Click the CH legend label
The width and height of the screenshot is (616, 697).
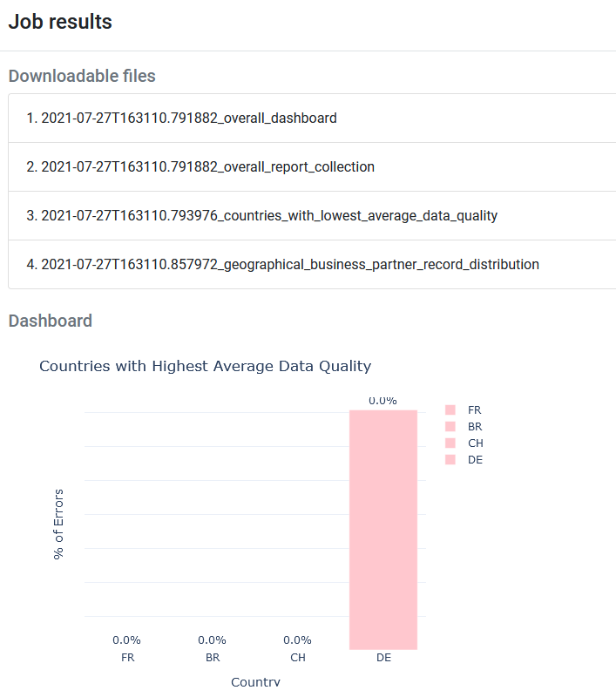pos(475,443)
